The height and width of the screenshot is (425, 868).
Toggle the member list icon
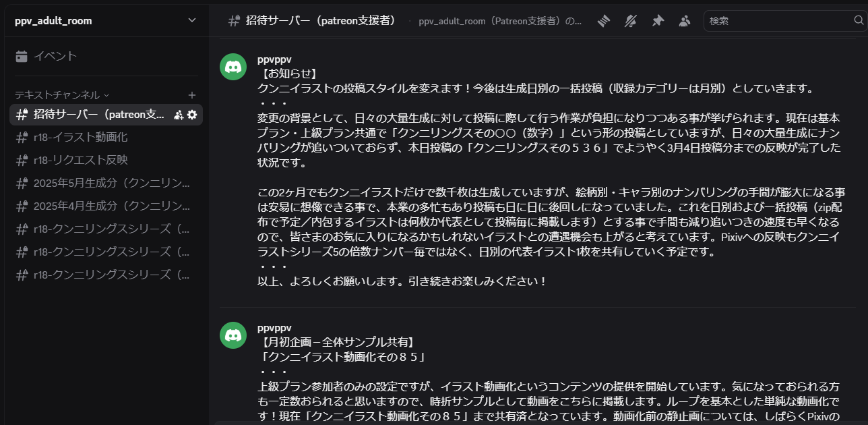(685, 21)
